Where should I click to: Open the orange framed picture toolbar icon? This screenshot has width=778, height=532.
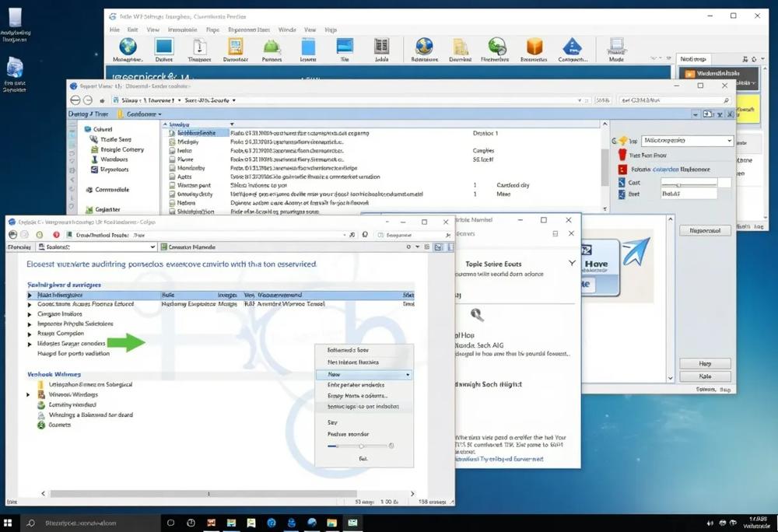click(235, 47)
